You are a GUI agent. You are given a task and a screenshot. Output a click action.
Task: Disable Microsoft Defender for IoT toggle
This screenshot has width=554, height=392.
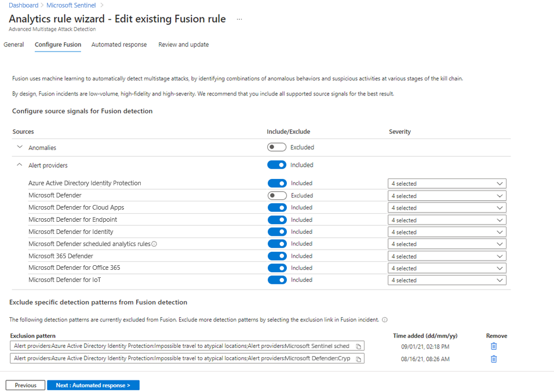coord(277,280)
